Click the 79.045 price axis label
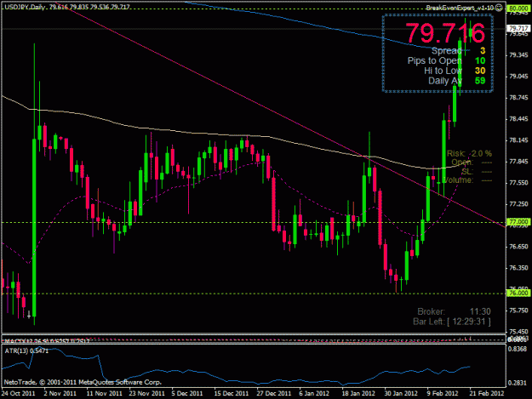The width and height of the screenshot is (532, 399). click(x=518, y=77)
